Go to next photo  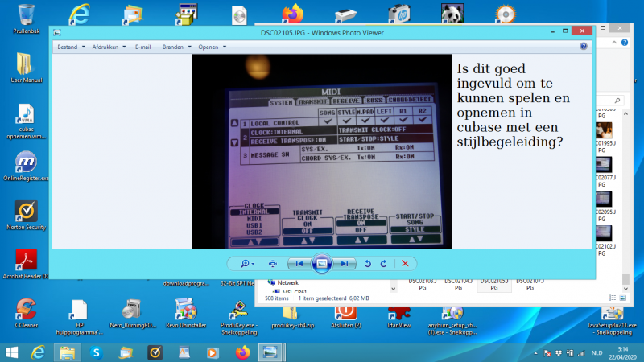[x=345, y=264]
